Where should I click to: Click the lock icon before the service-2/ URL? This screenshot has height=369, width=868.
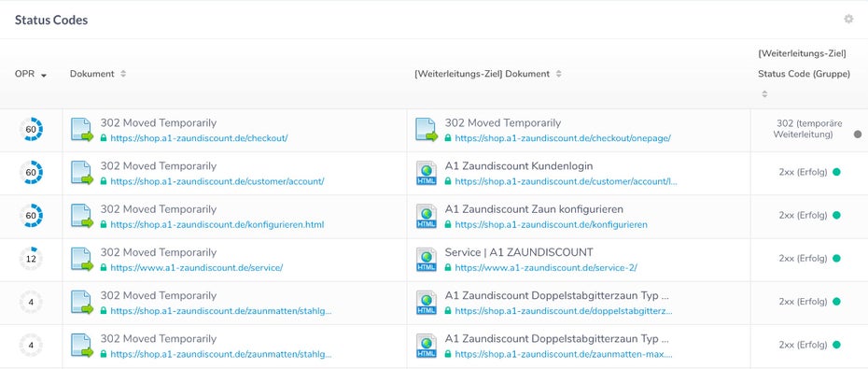[x=447, y=267]
